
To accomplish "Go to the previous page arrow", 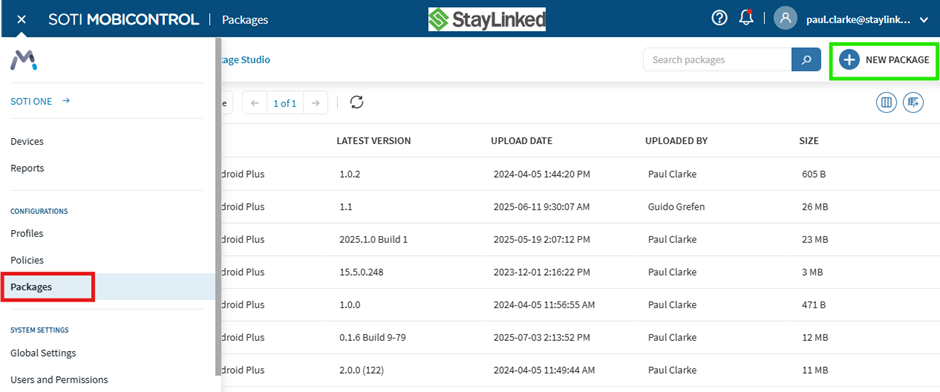I will click(255, 103).
